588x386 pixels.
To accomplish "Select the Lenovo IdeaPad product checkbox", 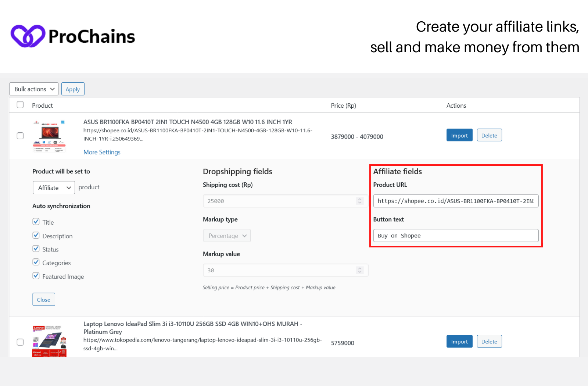I will (20, 342).
